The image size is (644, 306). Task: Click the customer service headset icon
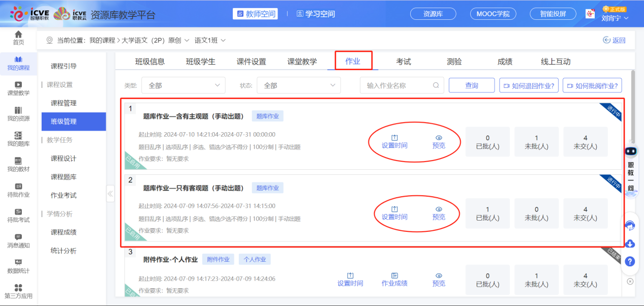(630, 227)
